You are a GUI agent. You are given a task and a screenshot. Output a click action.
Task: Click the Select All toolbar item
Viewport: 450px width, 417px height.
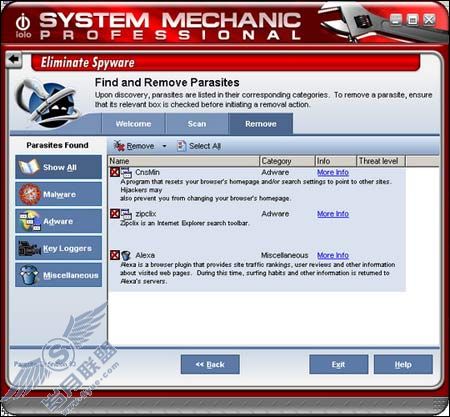click(199, 146)
